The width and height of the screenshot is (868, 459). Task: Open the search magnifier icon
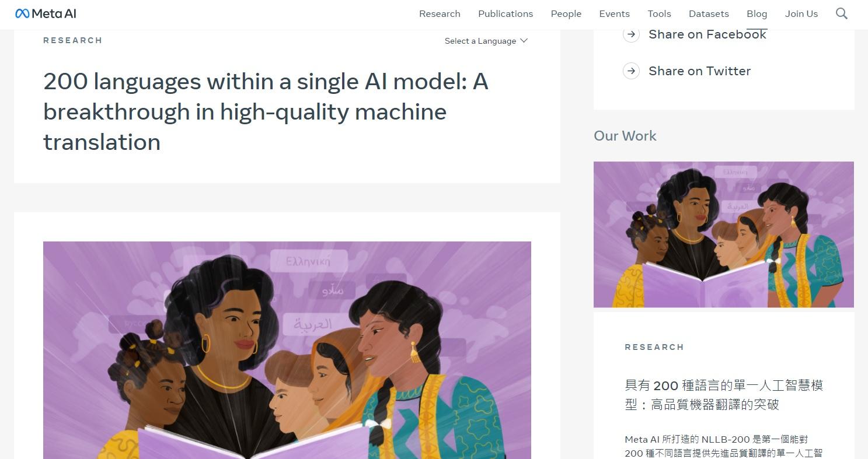click(x=841, y=13)
